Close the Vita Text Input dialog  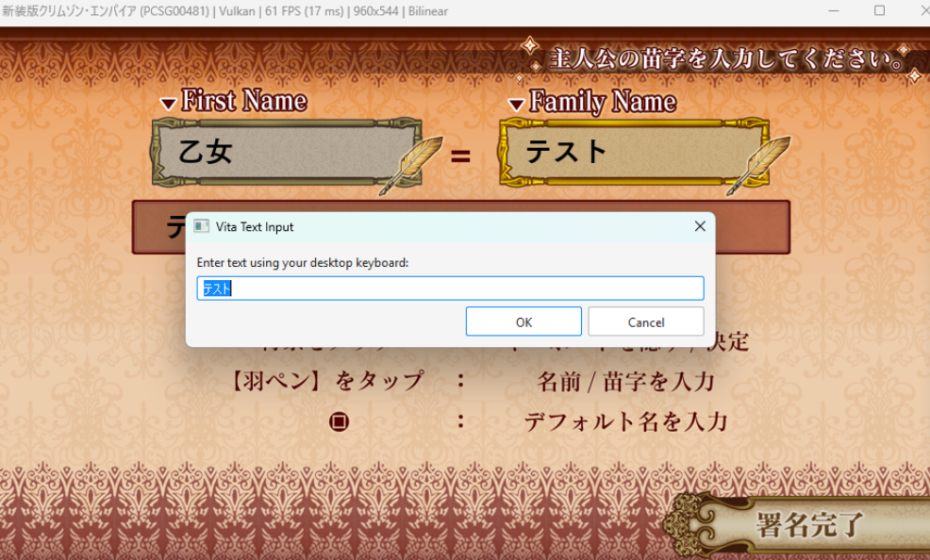coord(700,226)
